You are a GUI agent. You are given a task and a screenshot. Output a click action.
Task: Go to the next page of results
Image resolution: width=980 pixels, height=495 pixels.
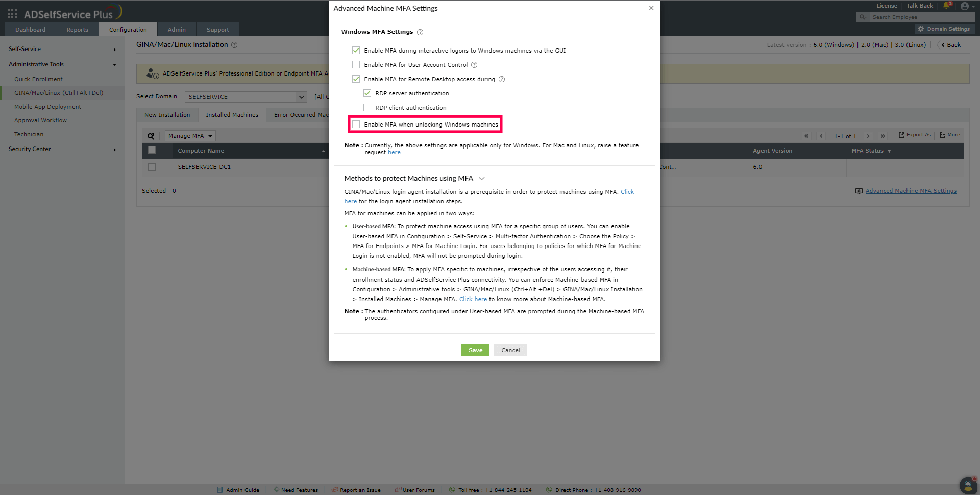868,136
